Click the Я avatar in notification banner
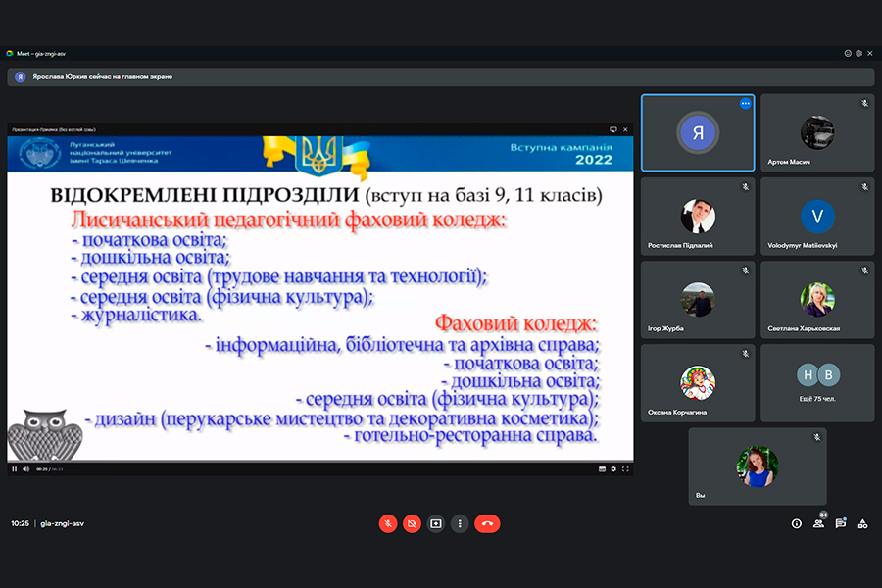The width and height of the screenshot is (882, 588). tap(21, 77)
